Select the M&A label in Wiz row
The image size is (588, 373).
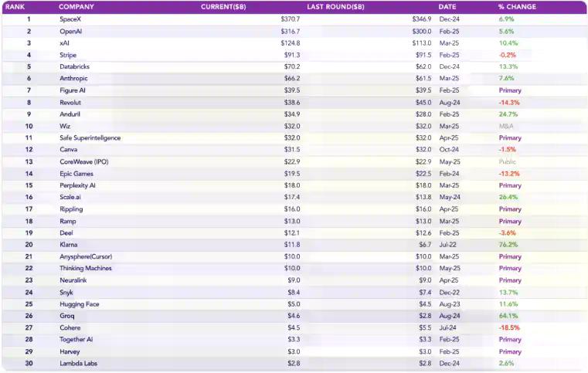506,126
